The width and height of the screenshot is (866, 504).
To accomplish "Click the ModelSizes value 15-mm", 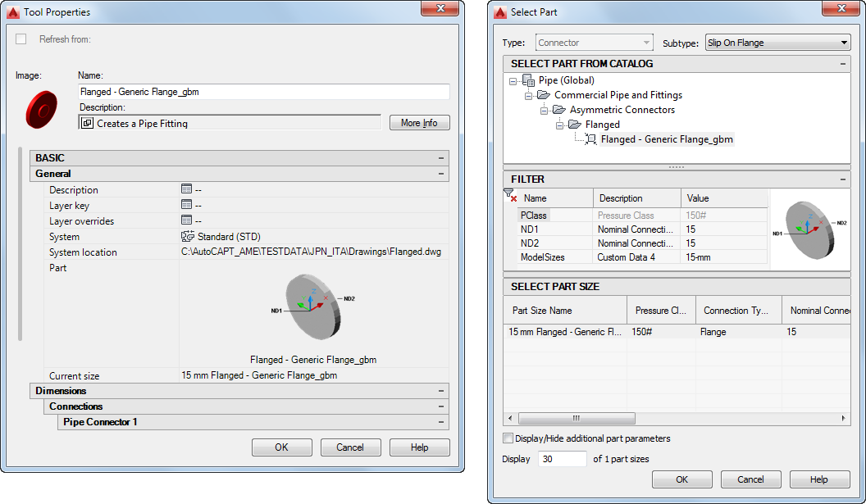I will coord(723,257).
